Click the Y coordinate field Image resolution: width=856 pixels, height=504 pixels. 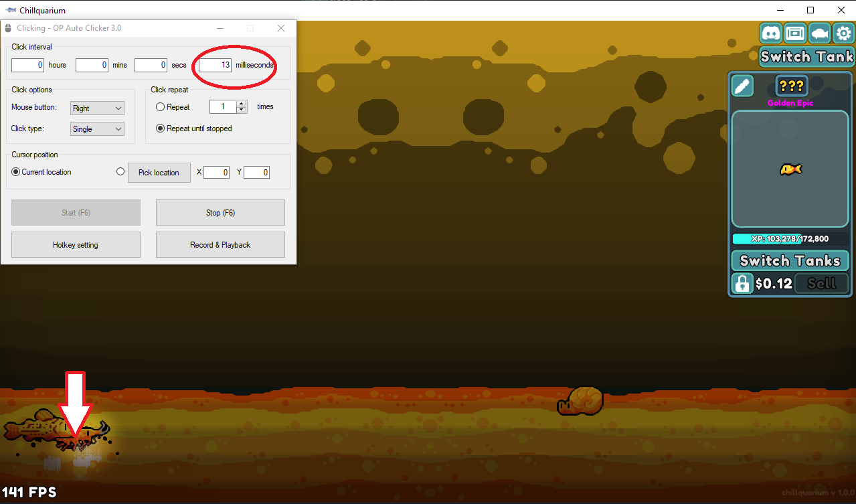click(x=256, y=172)
